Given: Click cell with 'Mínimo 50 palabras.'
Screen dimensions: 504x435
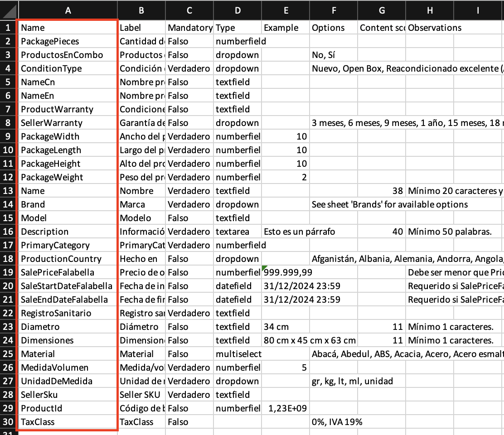Looking at the screenshot, I should click(430, 232).
